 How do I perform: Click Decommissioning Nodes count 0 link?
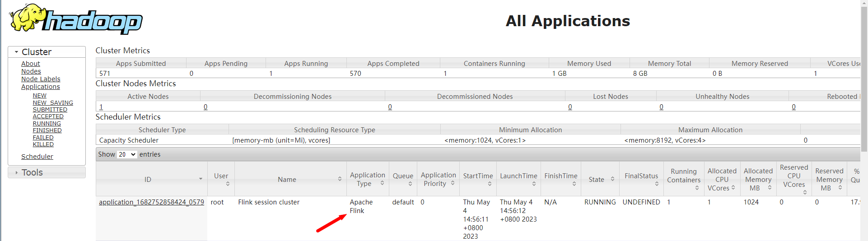click(x=205, y=107)
